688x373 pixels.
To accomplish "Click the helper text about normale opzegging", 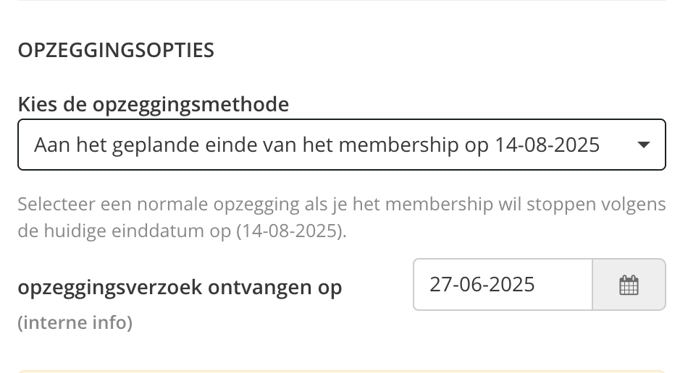I will (x=342, y=217).
